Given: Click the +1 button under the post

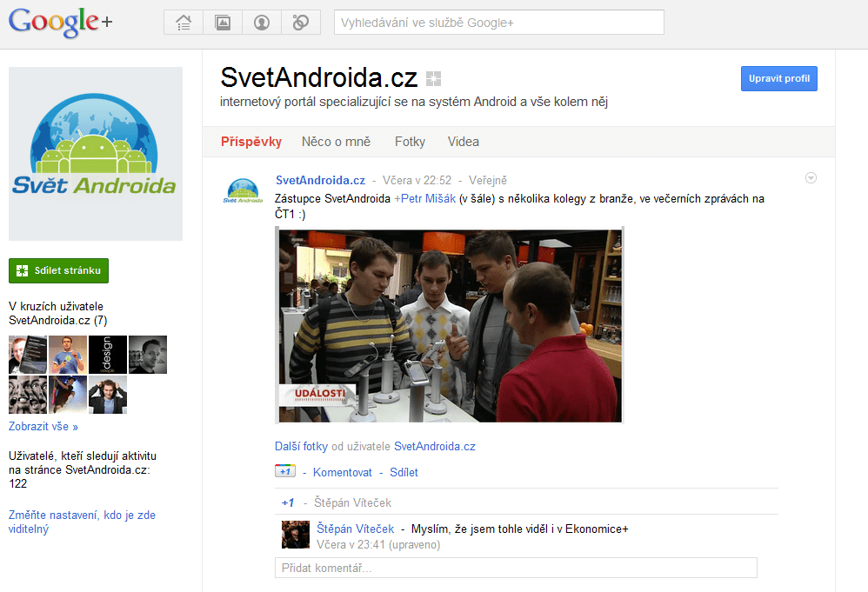Looking at the screenshot, I should (285, 471).
